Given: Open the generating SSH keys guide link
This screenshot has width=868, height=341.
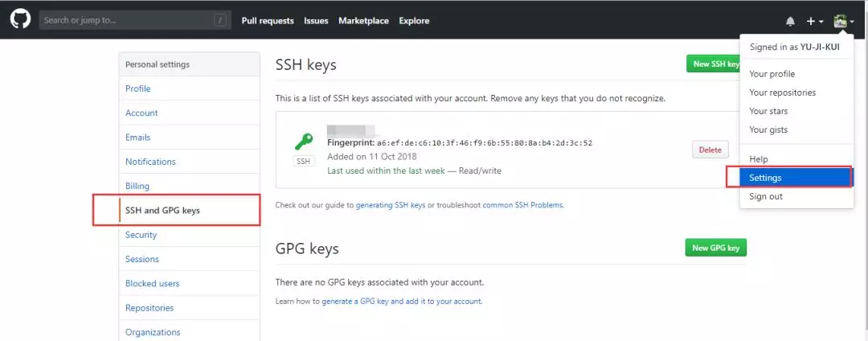Looking at the screenshot, I should (391, 205).
